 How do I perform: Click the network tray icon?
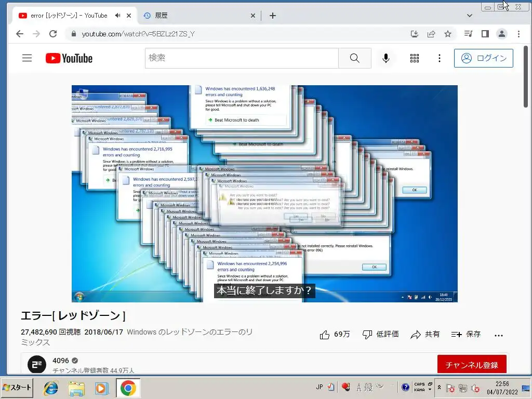[463, 388]
